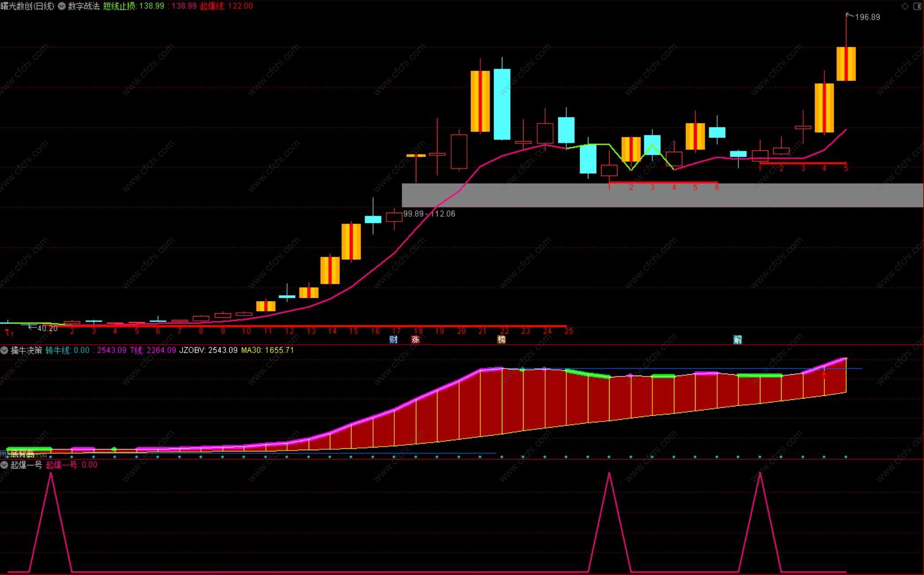This screenshot has height=575, width=924.
Task: Expand the 擒牛决策 indicator dropdown arrow
Action: [x=4, y=350]
